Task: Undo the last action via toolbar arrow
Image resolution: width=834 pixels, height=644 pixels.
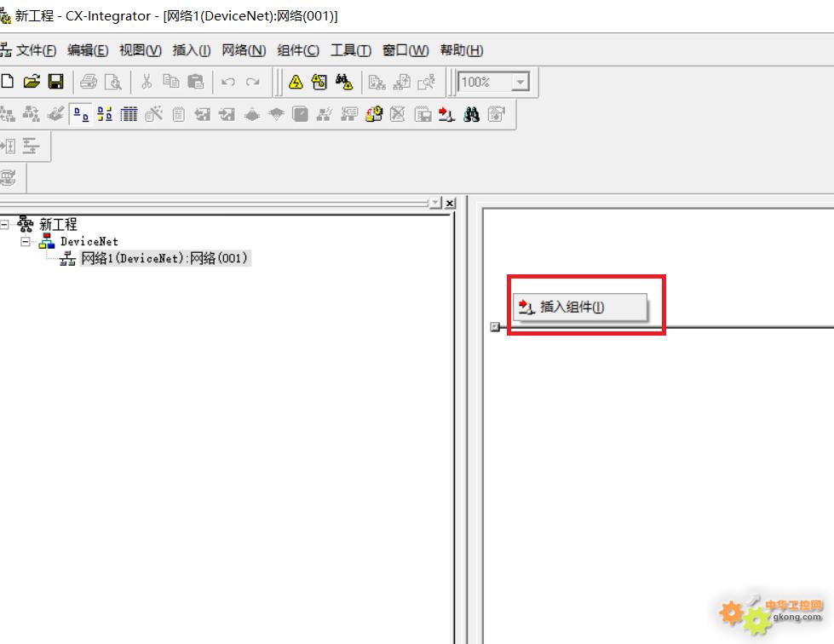Action: click(x=228, y=82)
